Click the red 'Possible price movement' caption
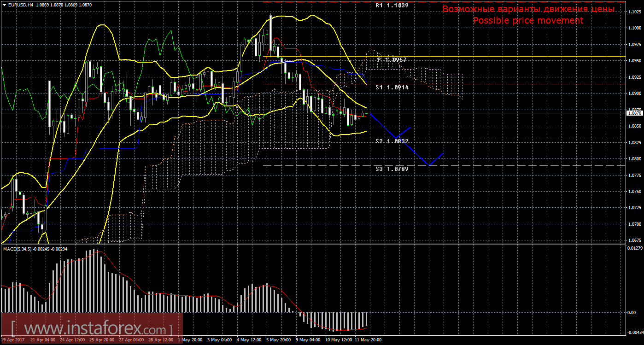 pyautogui.click(x=528, y=21)
